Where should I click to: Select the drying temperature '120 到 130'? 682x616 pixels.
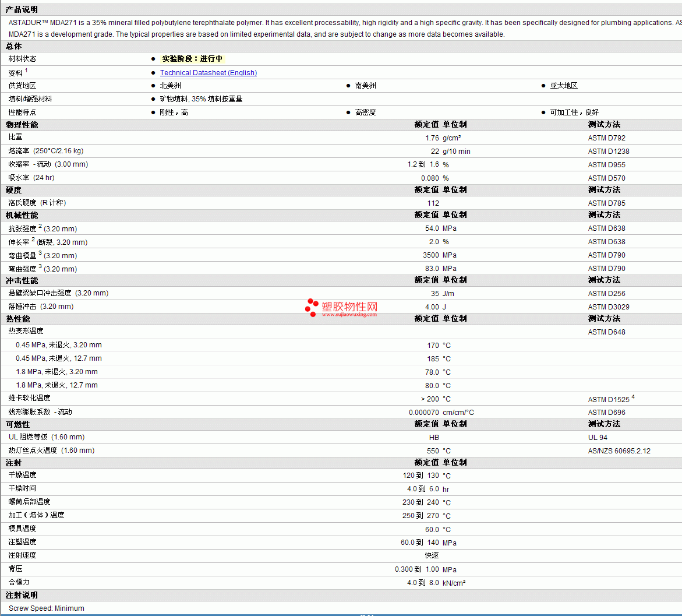420,476
